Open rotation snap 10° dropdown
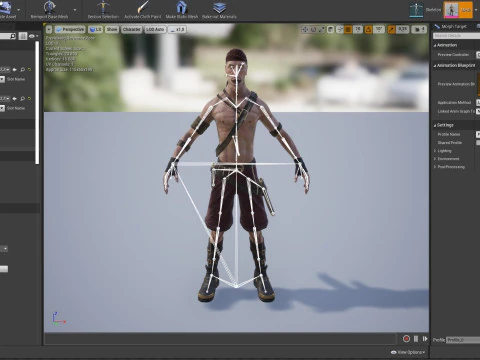The image size is (480, 360). click(379, 30)
